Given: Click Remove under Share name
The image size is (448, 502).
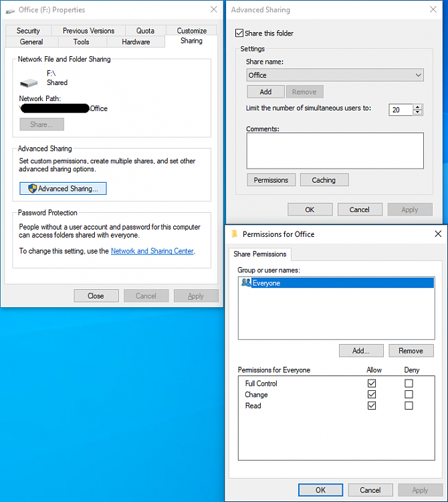Looking at the screenshot, I should pos(304,92).
